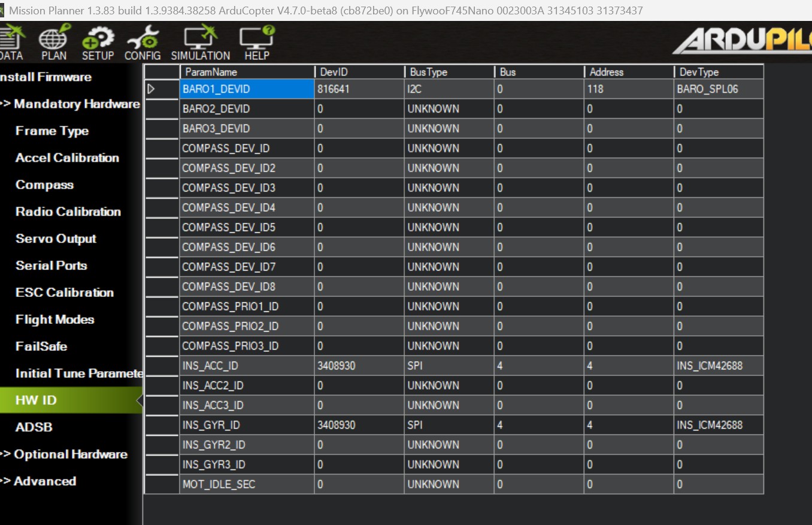Select the COMPASS_DEV_ID6 parameter cell
This screenshot has height=525, width=812.
tap(247, 247)
